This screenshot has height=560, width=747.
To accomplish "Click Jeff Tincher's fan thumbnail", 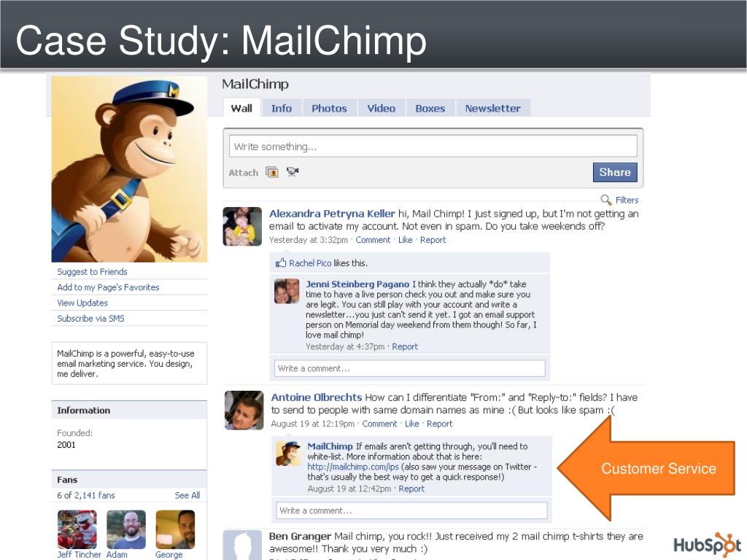I will pos(77,529).
